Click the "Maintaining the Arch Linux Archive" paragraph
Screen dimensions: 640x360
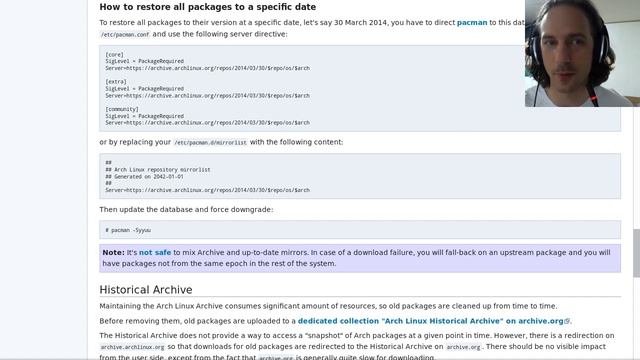point(328,306)
